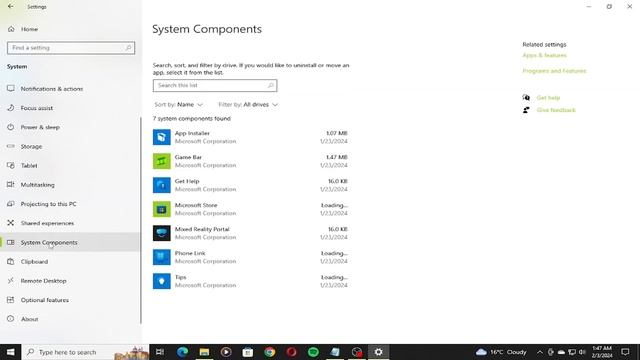Open Google Chrome from taskbar

click(269, 352)
